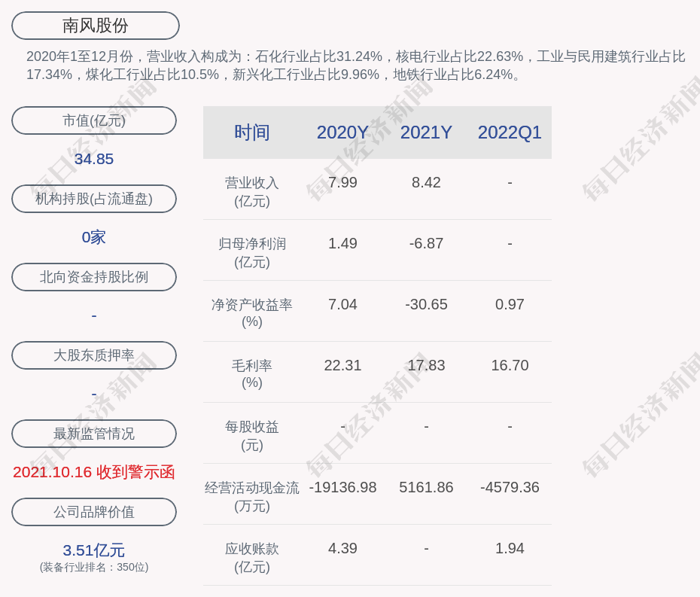
Task: Select gross margin value 22.31
Action: pyautogui.click(x=342, y=365)
